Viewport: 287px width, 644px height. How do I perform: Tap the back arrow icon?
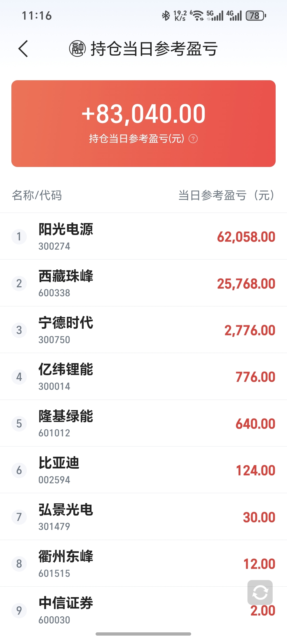point(23,49)
